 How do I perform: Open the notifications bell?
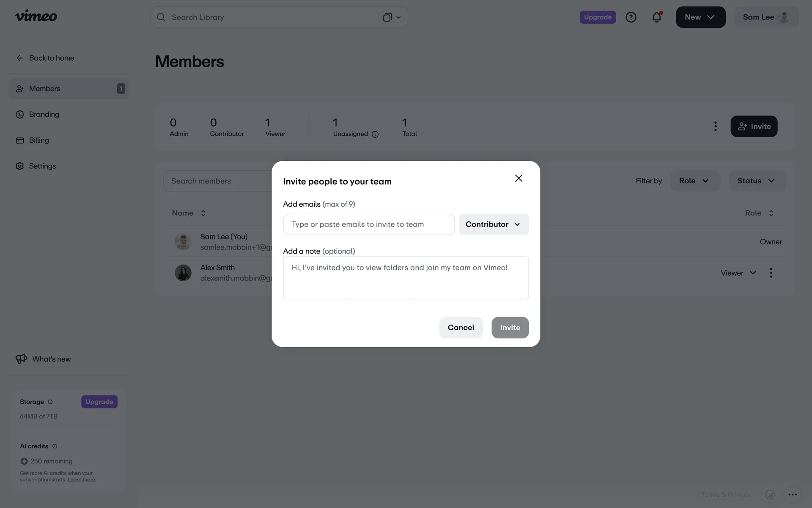click(x=656, y=17)
